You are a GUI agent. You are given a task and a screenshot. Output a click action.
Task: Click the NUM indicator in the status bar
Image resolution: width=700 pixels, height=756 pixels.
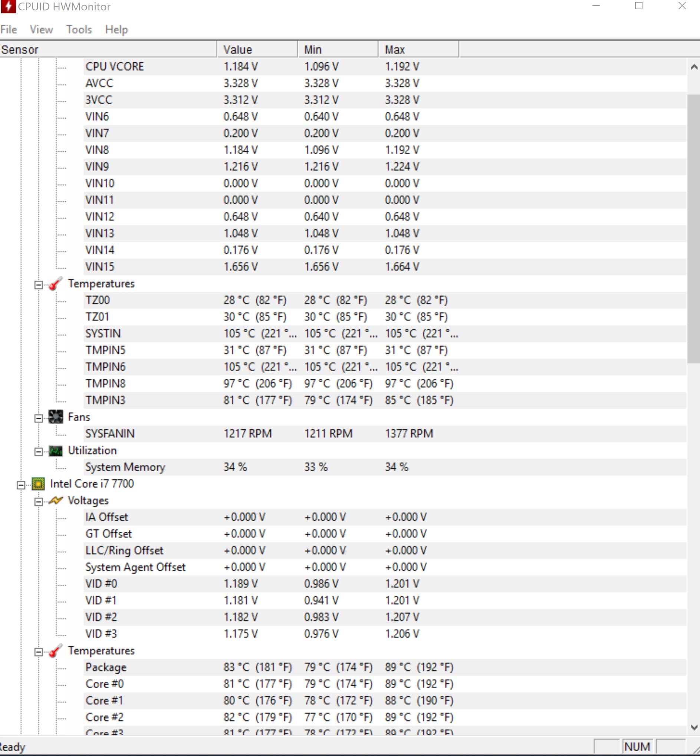(638, 746)
